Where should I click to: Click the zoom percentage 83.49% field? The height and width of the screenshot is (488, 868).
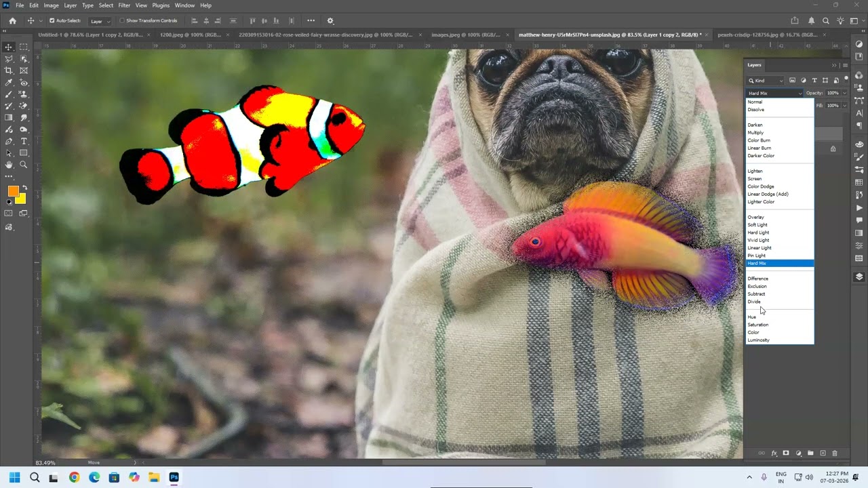[x=45, y=463]
